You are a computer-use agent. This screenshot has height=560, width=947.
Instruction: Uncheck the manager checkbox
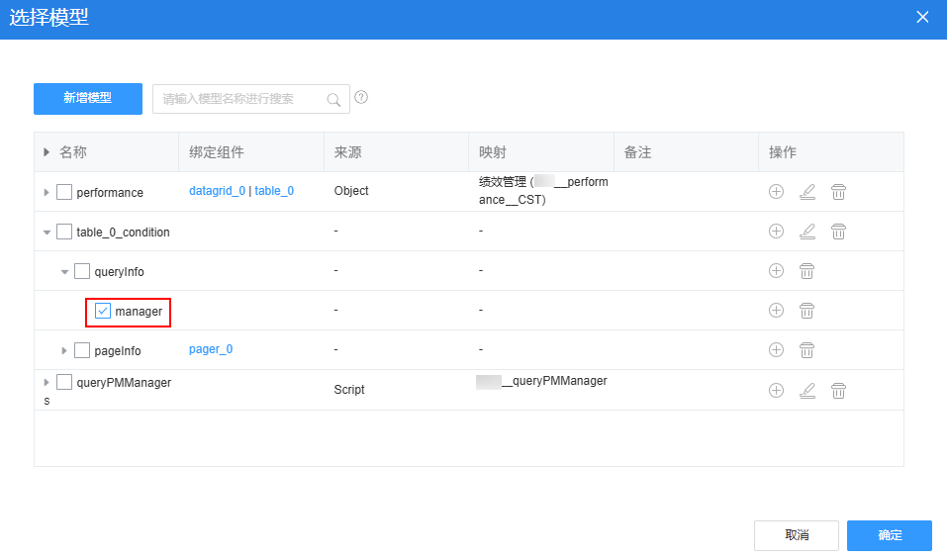point(103,311)
